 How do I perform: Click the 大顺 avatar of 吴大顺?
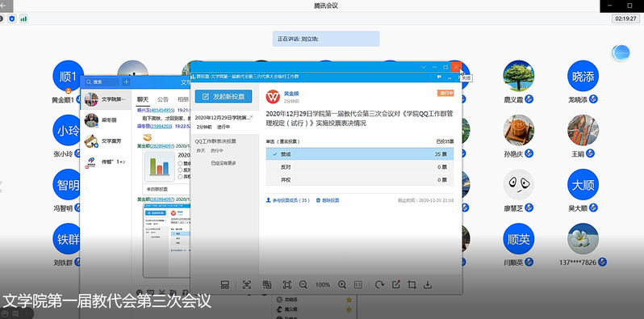click(x=583, y=184)
